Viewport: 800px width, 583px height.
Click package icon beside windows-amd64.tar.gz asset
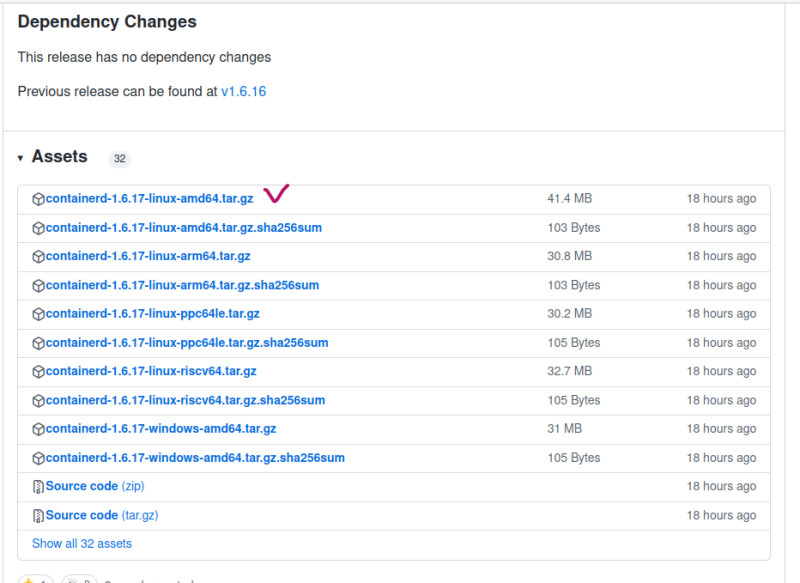(39, 429)
